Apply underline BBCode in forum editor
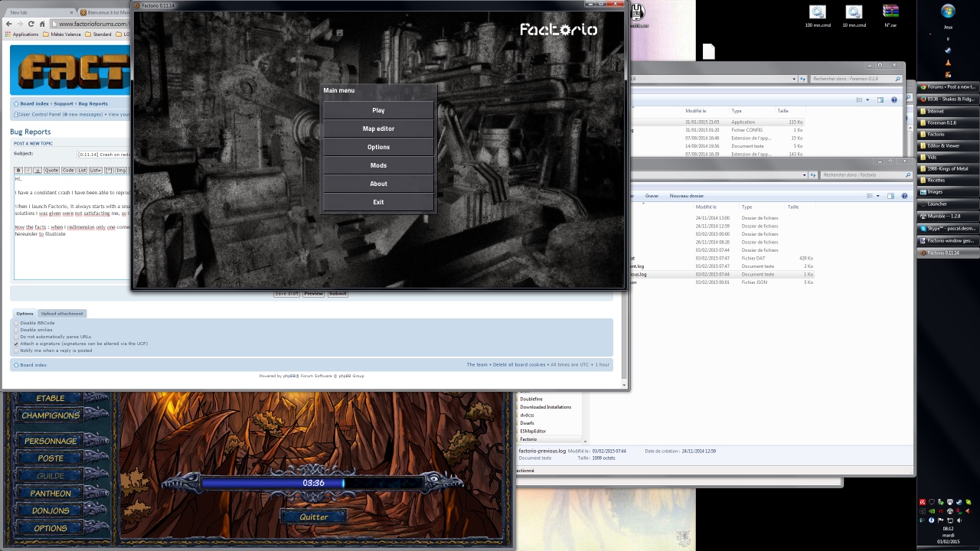The width and height of the screenshot is (980, 551). pos(38,171)
